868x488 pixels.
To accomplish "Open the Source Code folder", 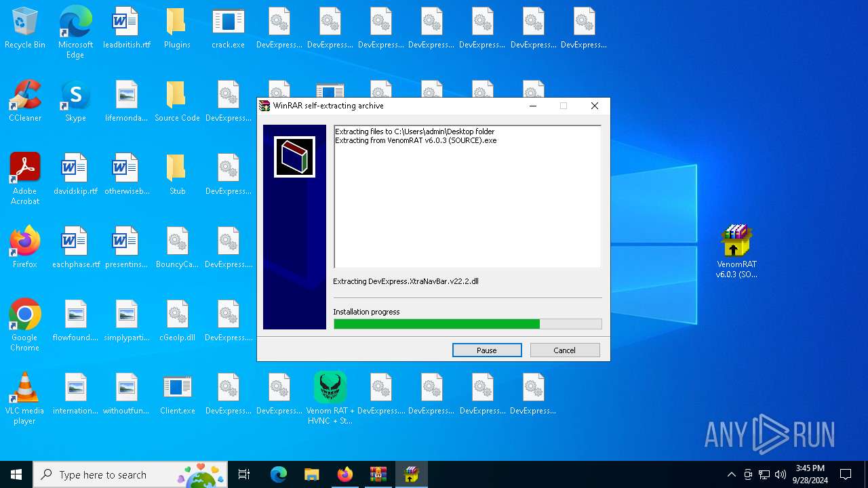I will click(x=177, y=102).
